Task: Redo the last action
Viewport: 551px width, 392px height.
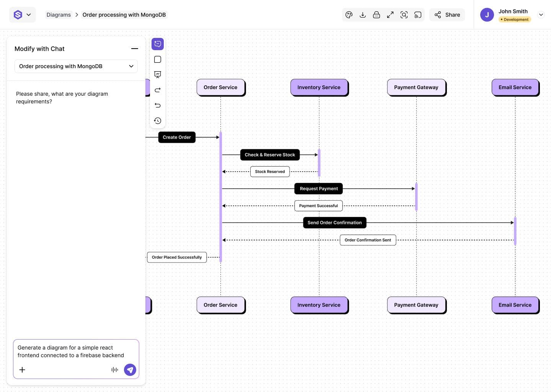Action: pos(158,90)
